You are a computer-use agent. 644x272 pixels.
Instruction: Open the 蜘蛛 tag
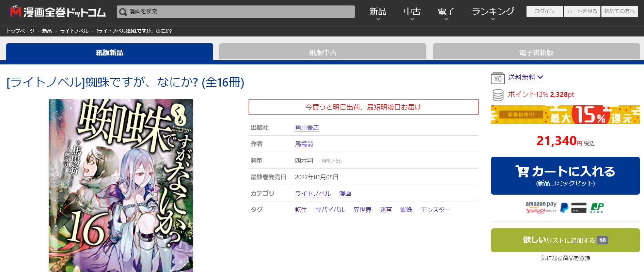pos(406,210)
